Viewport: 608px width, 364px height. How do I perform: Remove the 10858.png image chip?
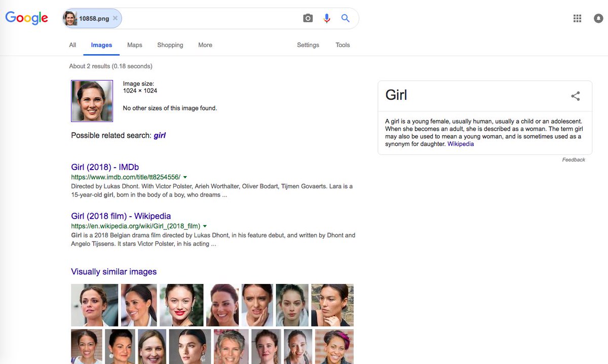[x=115, y=18]
